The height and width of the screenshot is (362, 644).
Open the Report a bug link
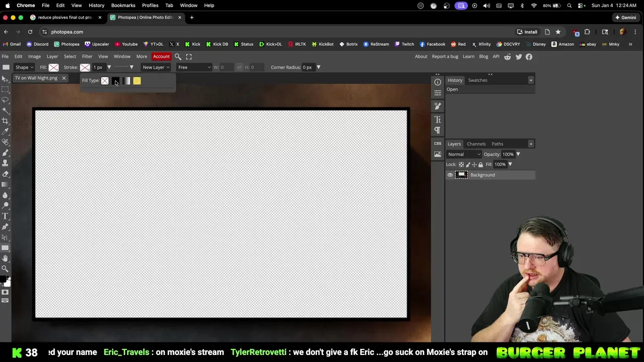point(445,56)
